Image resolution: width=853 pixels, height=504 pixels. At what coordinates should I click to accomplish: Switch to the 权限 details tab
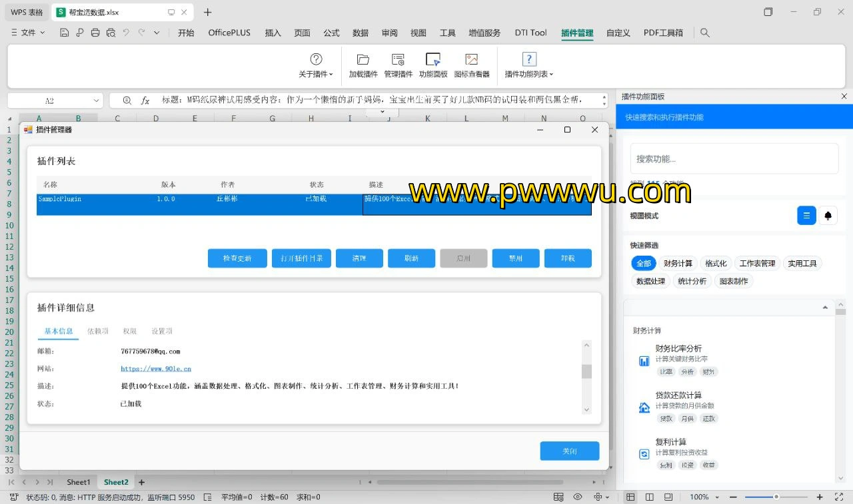(x=129, y=331)
